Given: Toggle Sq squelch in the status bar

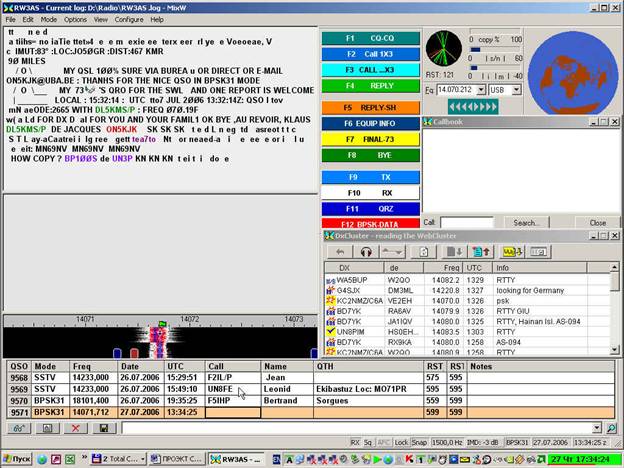Looking at the screenshot, I should [368, 443].
